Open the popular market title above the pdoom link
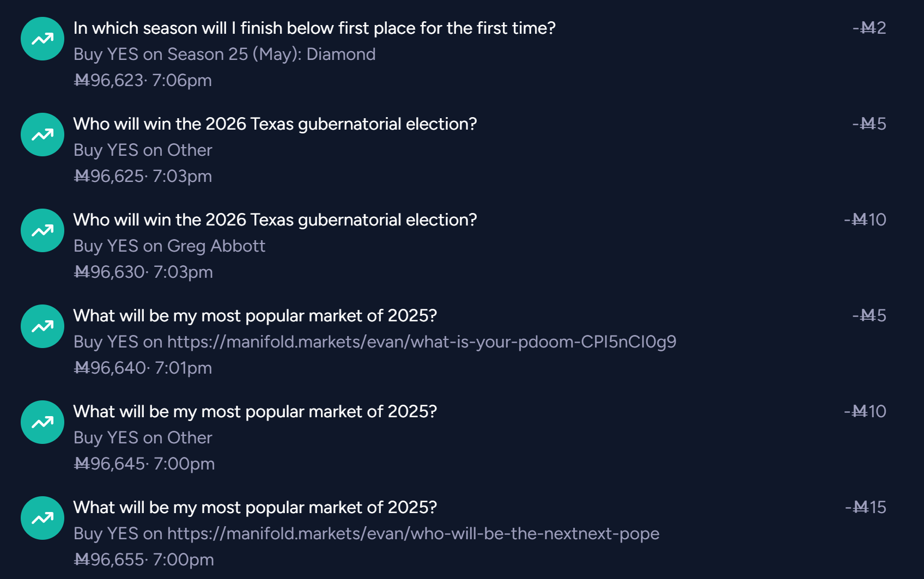924x579 pixels. tap(255, 315)
